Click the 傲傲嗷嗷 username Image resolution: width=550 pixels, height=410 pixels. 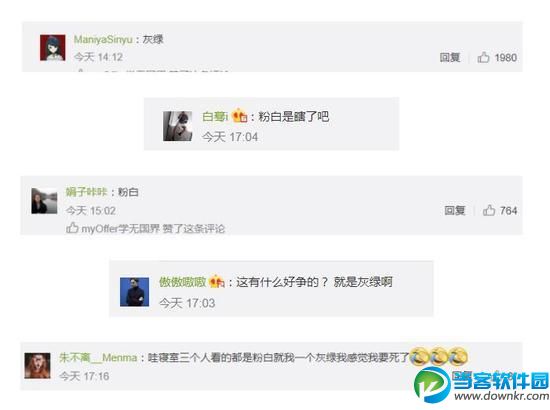[182, 282]
